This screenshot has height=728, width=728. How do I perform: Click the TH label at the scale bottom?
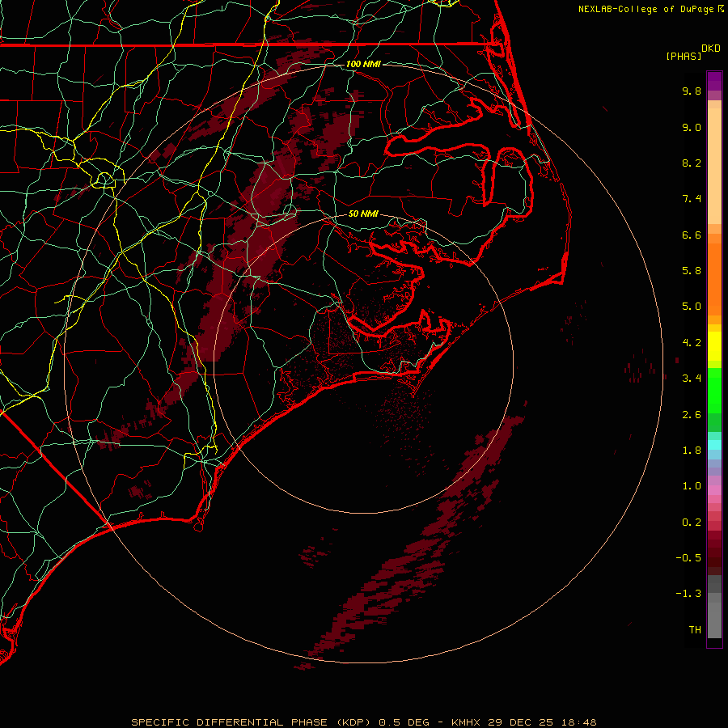pyautogui.click(x=695, y=630)
